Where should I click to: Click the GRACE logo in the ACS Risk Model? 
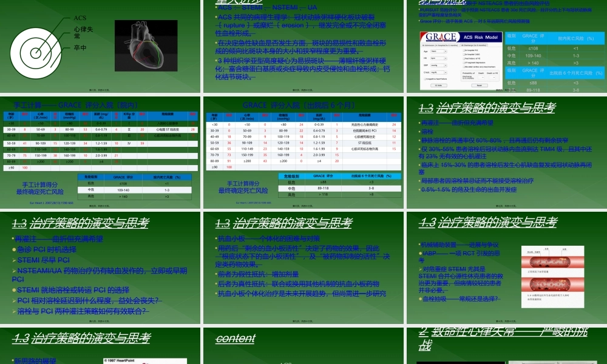441,36
